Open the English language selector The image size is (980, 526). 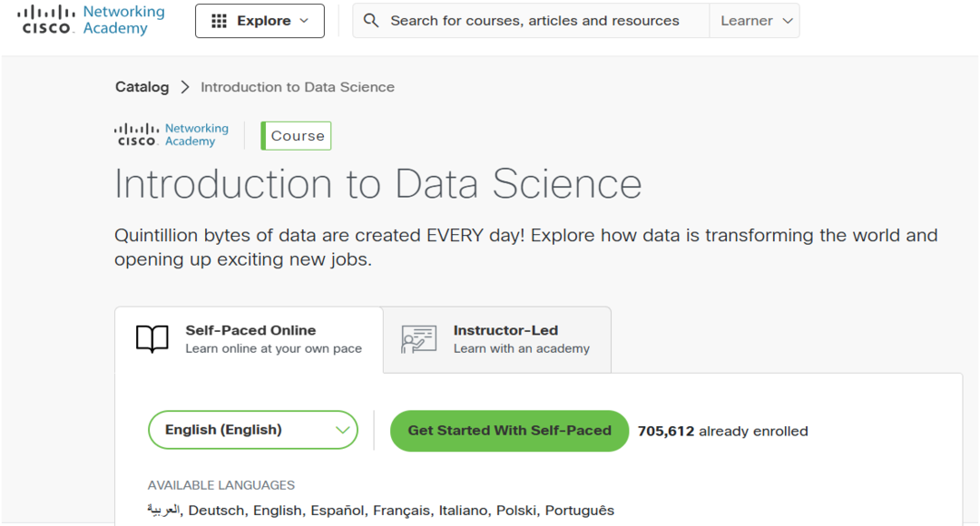pyautogui.click(x=252, y=430)
